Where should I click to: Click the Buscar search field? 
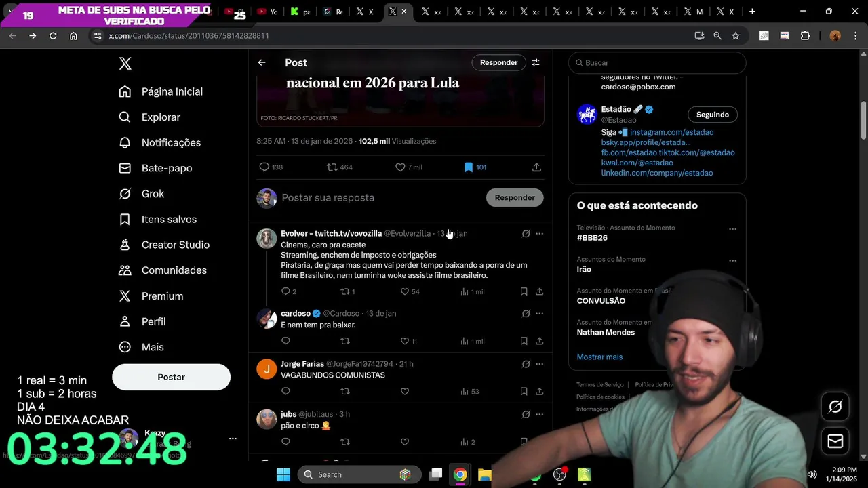coord(657,63)
